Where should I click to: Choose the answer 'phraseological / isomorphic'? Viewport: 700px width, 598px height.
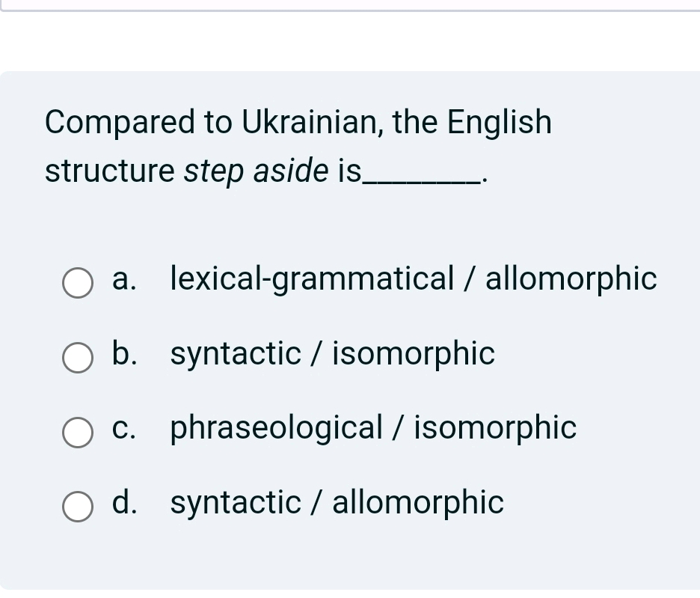(x=372, y=427)
